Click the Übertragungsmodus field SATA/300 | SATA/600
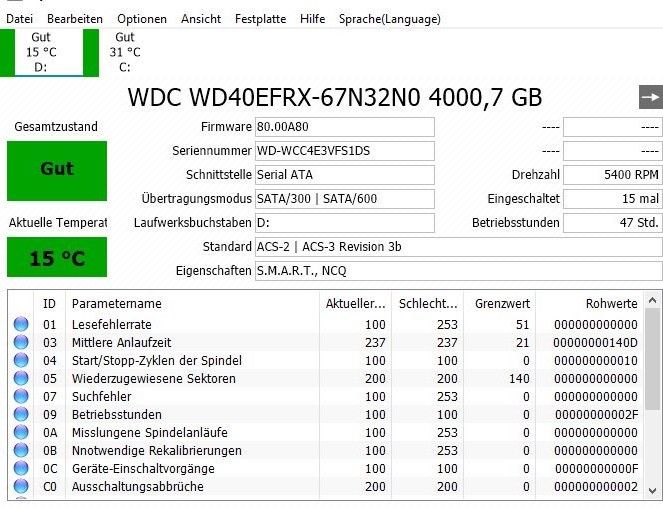Viewport: 663px width, 508px height. point(345,199)
